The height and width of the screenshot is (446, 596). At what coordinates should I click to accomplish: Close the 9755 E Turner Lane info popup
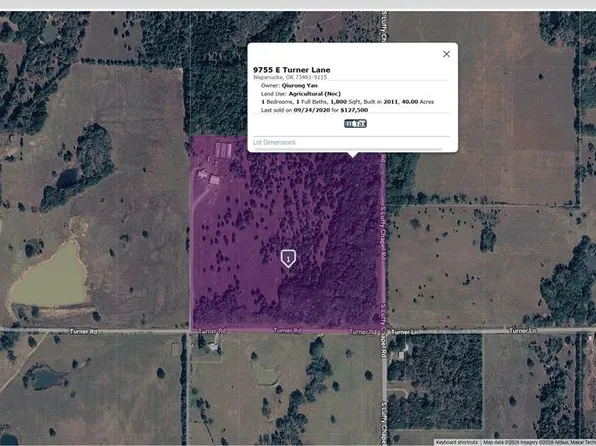(446, 54)
